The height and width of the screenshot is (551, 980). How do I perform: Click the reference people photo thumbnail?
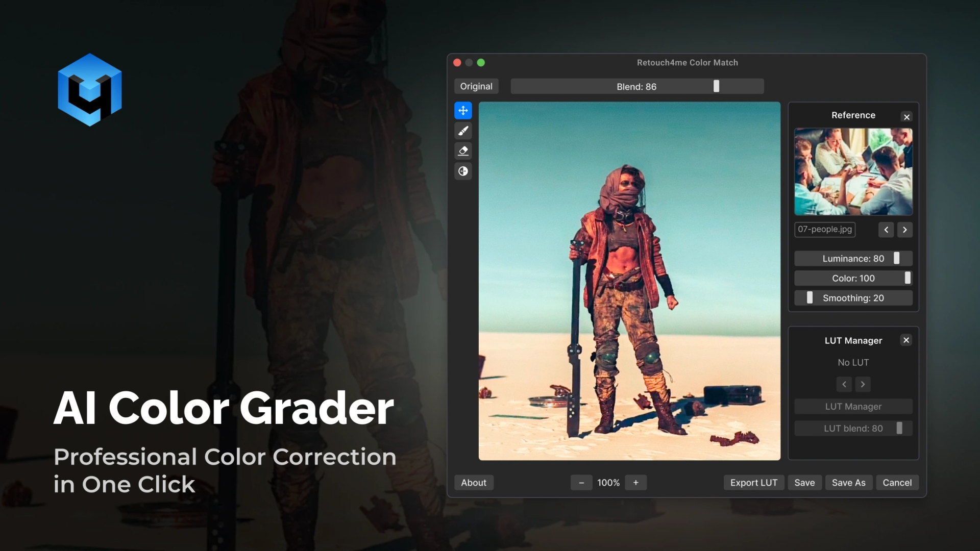[853, 171]
